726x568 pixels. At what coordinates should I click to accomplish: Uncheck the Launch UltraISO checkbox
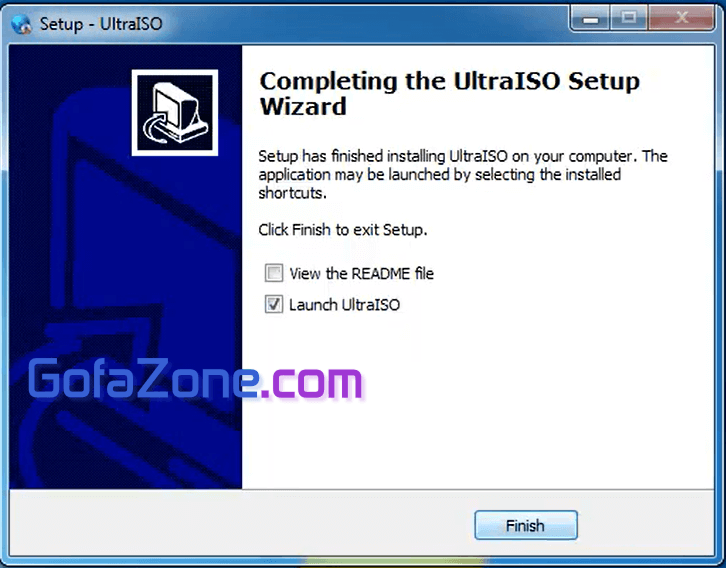coord(274,304)
